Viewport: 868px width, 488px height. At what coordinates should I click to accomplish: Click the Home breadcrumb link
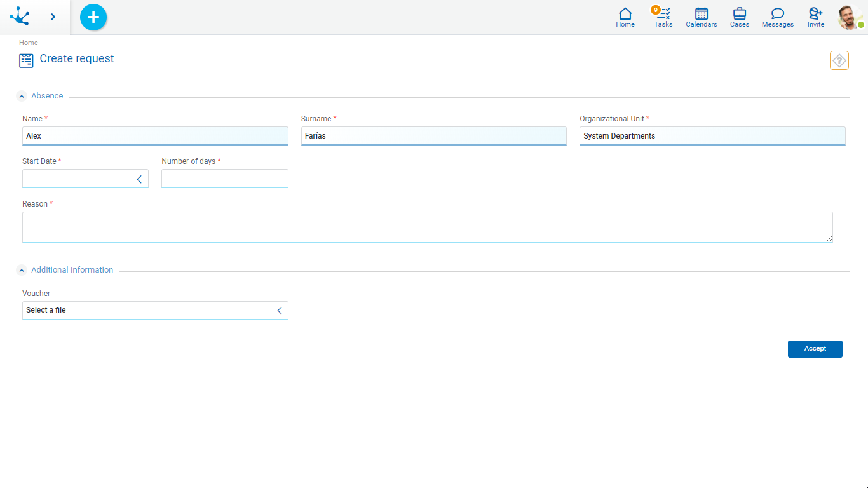[x=29, y=43]
